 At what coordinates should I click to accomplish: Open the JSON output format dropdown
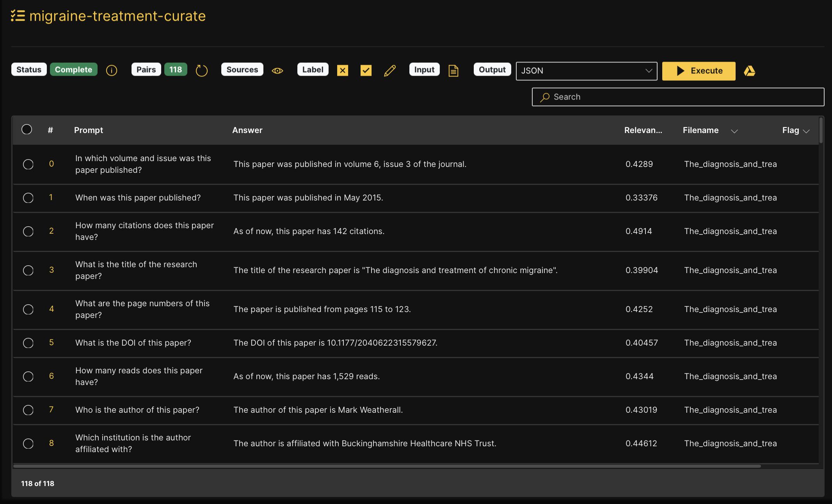coord(586,71)
